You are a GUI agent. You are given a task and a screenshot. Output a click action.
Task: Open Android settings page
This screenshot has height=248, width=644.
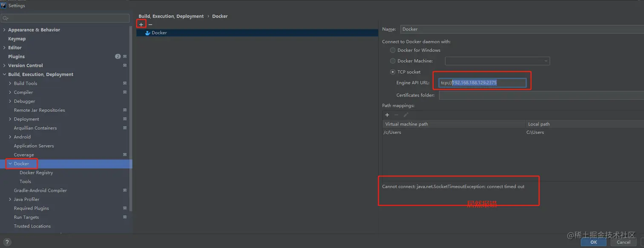click(22, 137)
